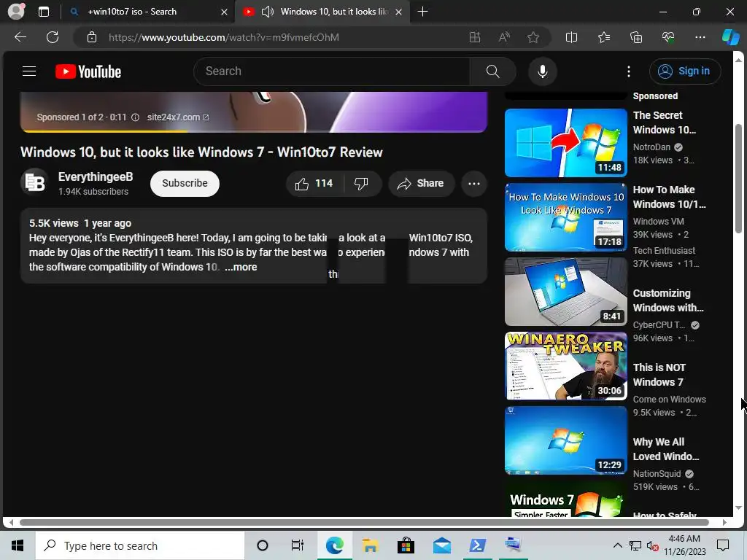This screenshot has height=560, width=747.
Task: Open the Mail app from taskbar
Action: point(441,545)
